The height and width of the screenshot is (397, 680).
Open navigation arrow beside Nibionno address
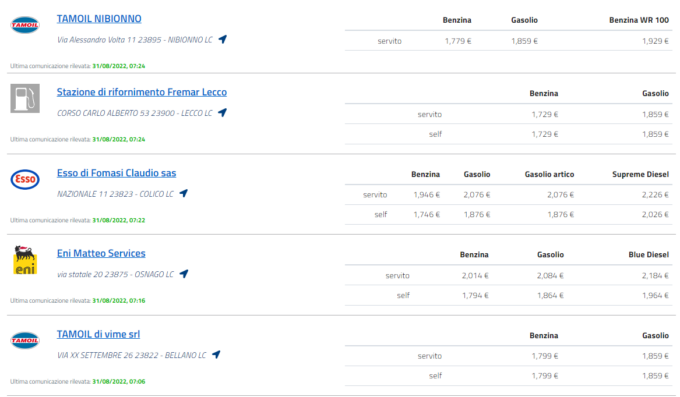click(222, 39)
